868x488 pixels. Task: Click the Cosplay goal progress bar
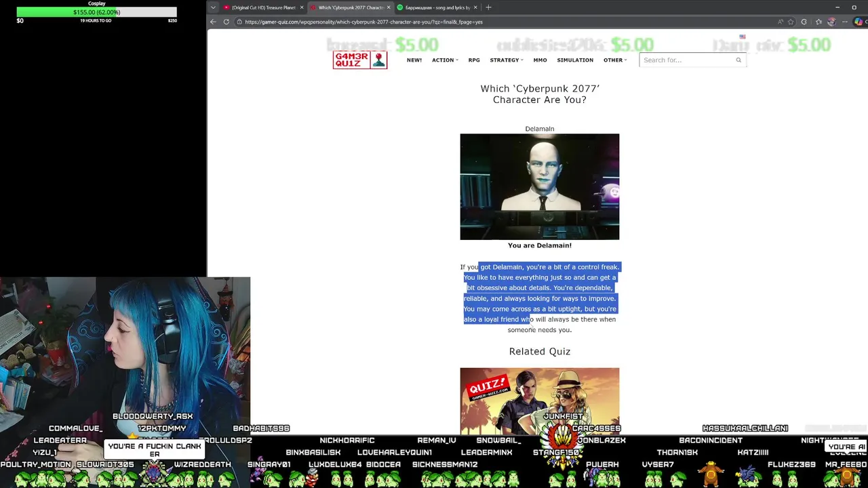coord(96,12)
